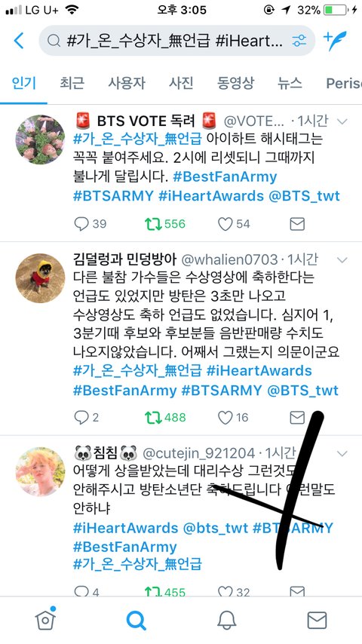Image resolution: width=362 pixels, height=644 pixels.
Task: Retweet the whalien0703 tweet showing 488
Action: pos(153,418)
